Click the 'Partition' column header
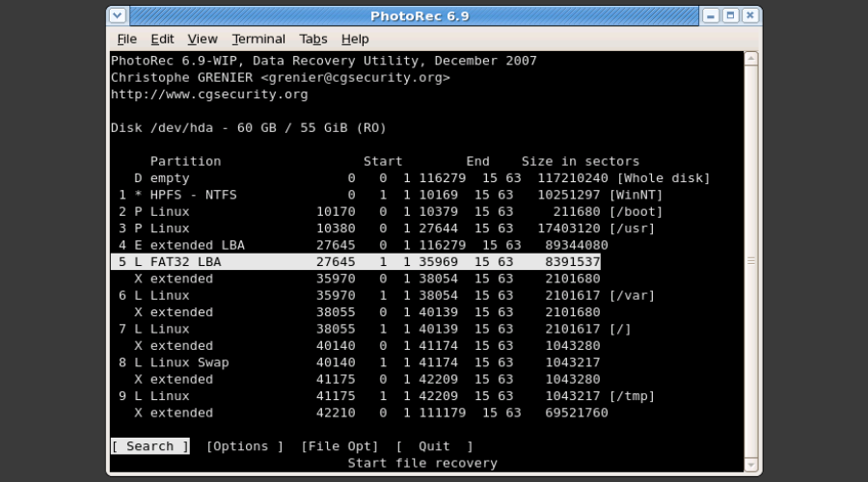Viewport: 868px width, 482px height. click(x=185, y=161)
